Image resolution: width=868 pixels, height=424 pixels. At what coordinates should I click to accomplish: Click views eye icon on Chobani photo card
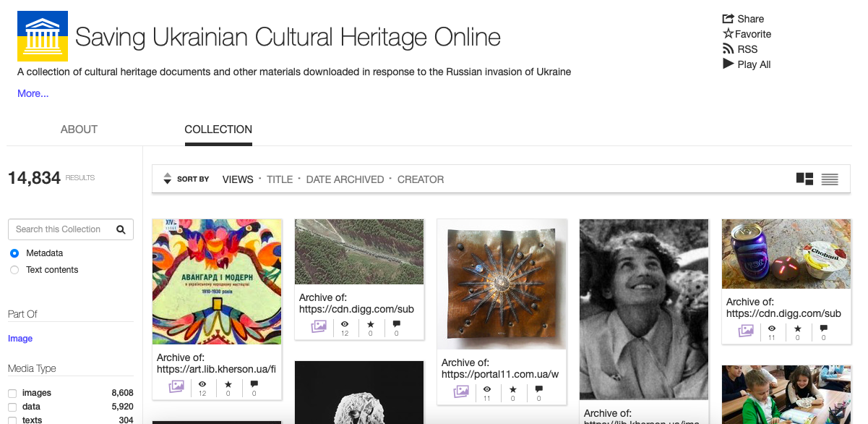pyautogui.click(x=772, y=328)
